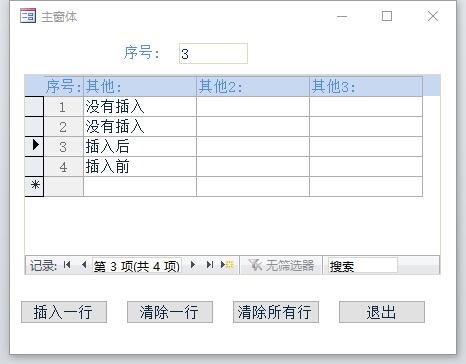The image size is (466, 364).
Task: Create new blank record button
Action: 227,265
